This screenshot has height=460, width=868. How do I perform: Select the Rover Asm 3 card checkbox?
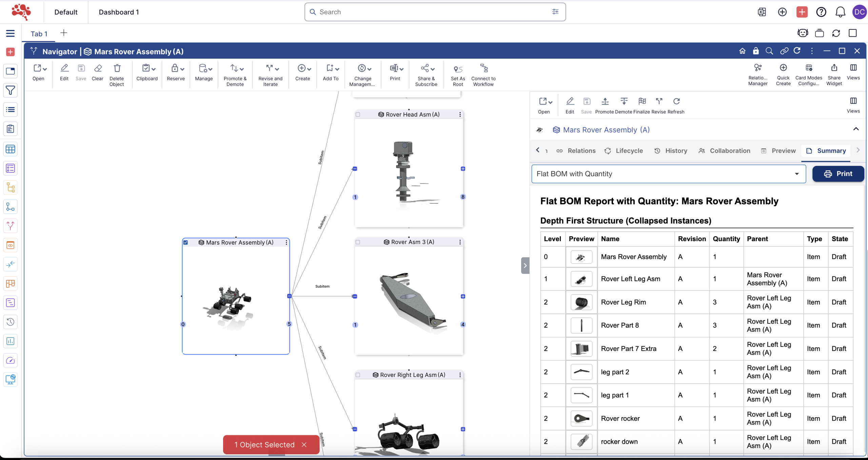point(358,242)
